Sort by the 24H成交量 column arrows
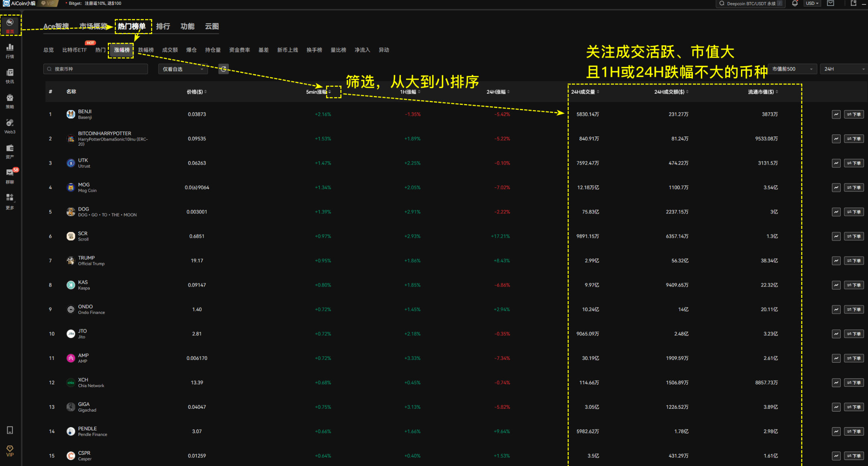Viewport: 868px width, 466px height. tap(598, 92)
